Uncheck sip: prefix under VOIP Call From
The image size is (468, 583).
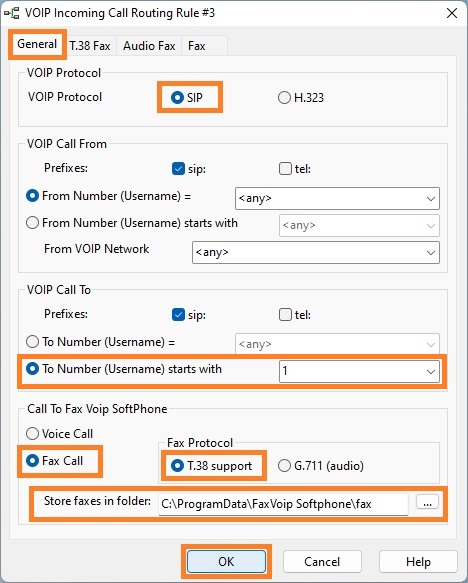coord(178,169)
